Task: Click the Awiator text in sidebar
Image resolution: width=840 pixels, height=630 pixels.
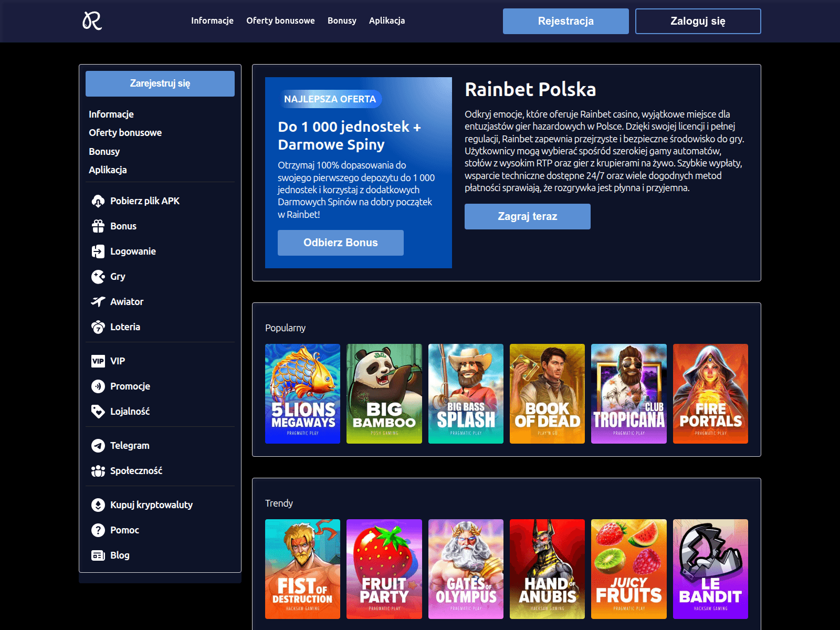Action: [x=127, y=302]
